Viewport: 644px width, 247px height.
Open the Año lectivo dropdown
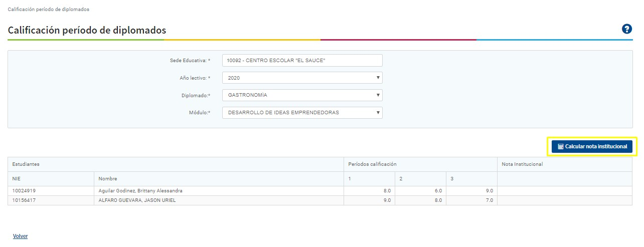click(x=302, y=78)
